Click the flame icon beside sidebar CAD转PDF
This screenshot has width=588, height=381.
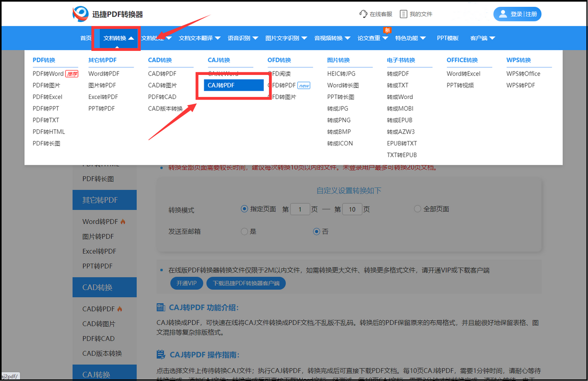point(120,309)
